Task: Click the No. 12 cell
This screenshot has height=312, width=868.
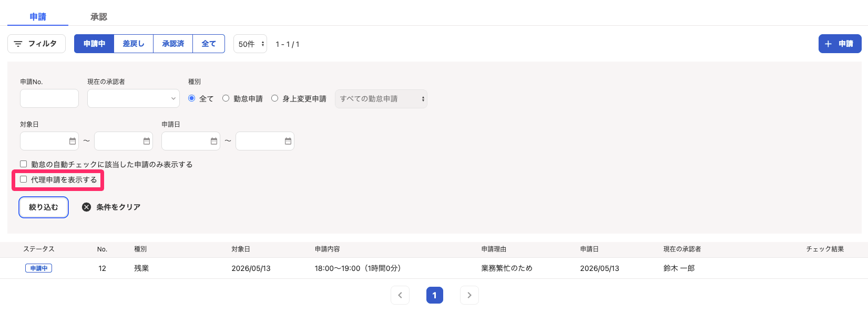Action: 102,268
